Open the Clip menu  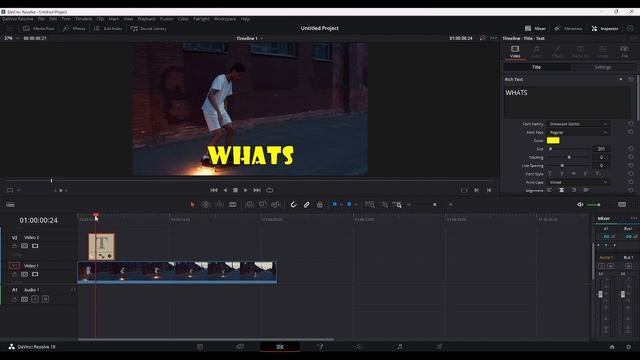(100, 19)
